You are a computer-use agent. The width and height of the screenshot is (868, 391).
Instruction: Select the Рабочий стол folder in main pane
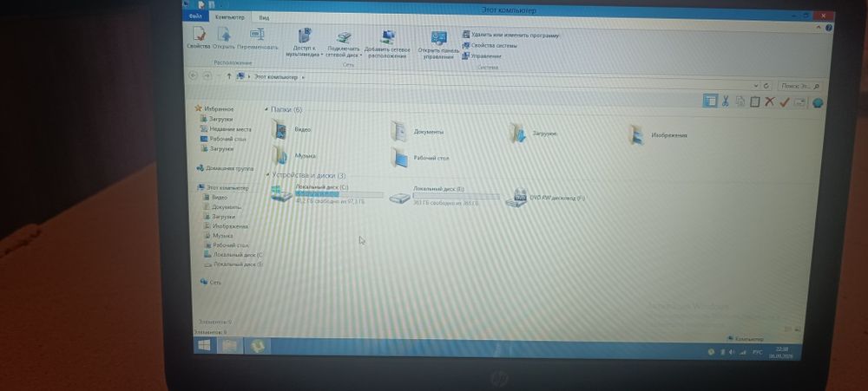[420, 158]
